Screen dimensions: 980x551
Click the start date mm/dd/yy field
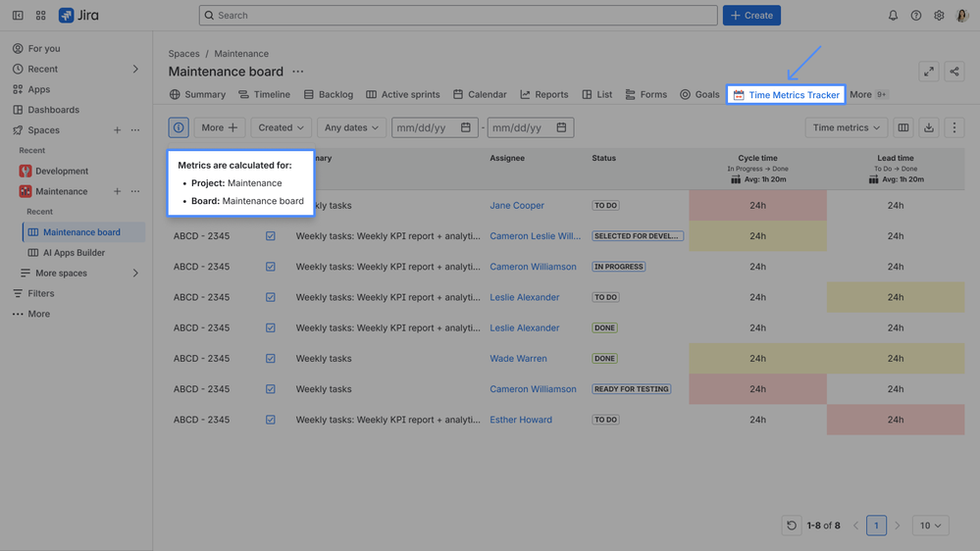pyautogui.click(x=435, y=127)
